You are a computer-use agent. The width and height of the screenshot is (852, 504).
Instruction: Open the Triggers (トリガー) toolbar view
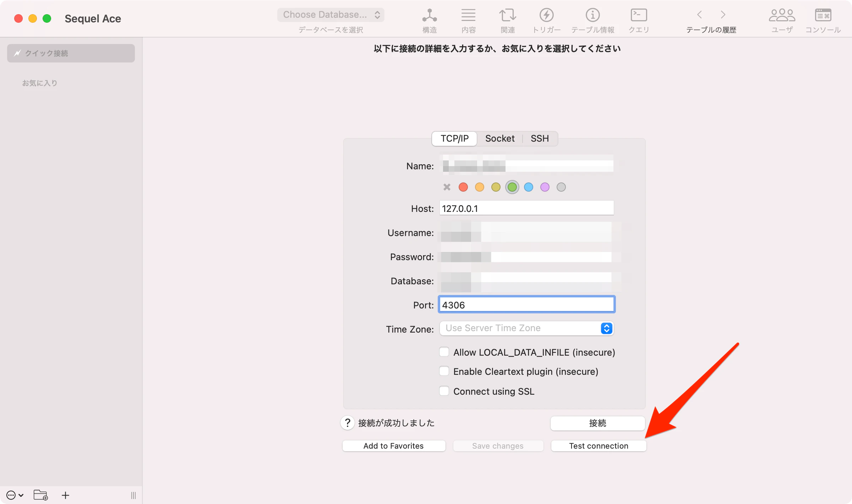tap(547, 21)
